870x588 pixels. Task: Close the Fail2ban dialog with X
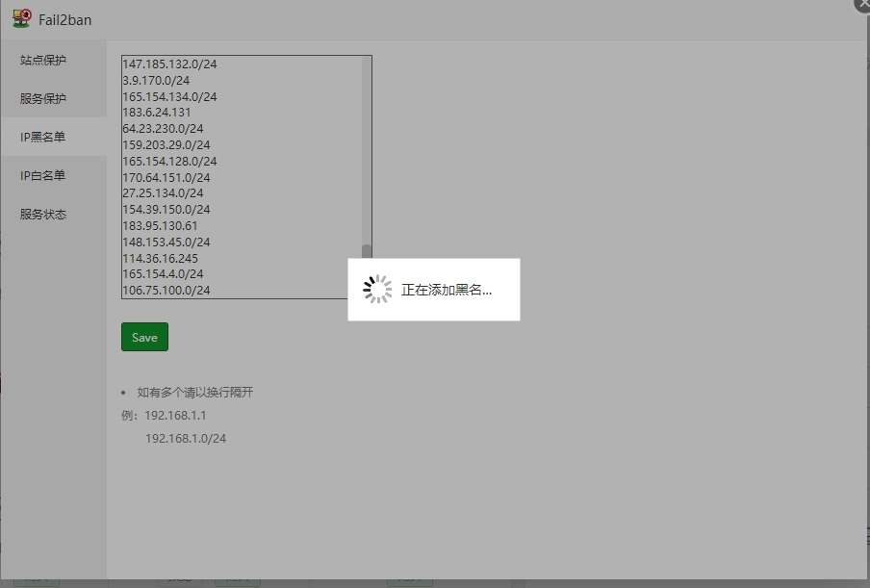coord(862,3)
